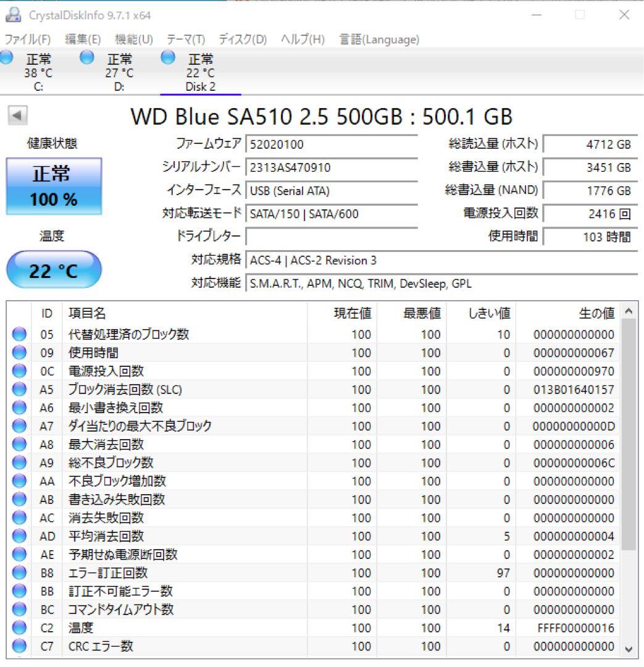Screen dimensions: 644x667
Task: Click the 22 °C temperature button
Action: point(54,270)
